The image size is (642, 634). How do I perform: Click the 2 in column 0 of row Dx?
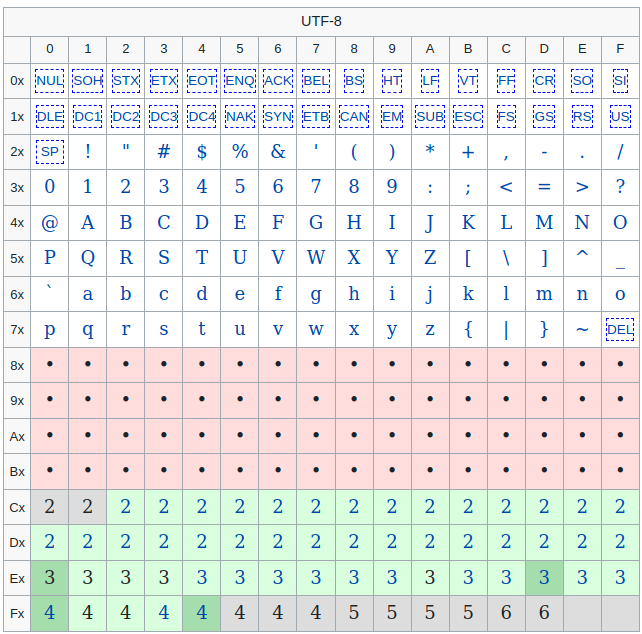click(x=50, y=542)
